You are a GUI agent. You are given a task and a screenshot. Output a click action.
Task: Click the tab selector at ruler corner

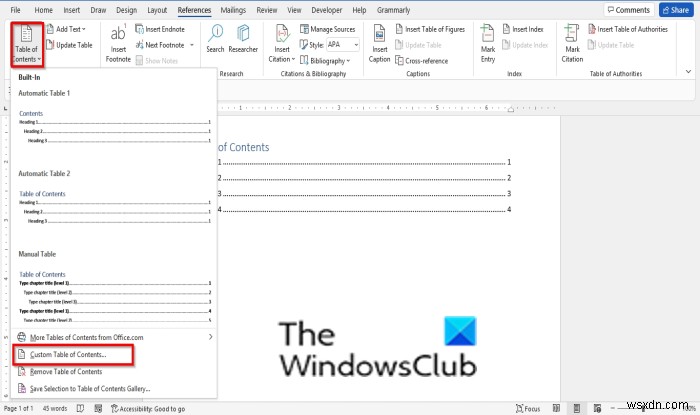point(5,108)
